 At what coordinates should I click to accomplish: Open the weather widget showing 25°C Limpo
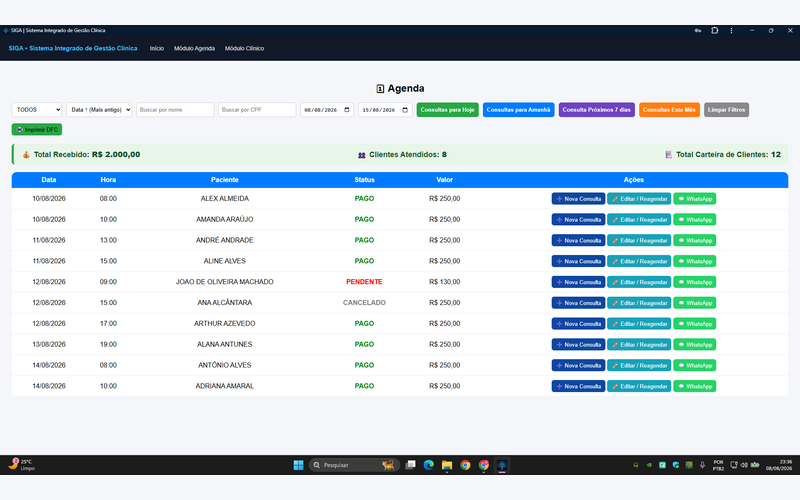[x=22, y=464]
